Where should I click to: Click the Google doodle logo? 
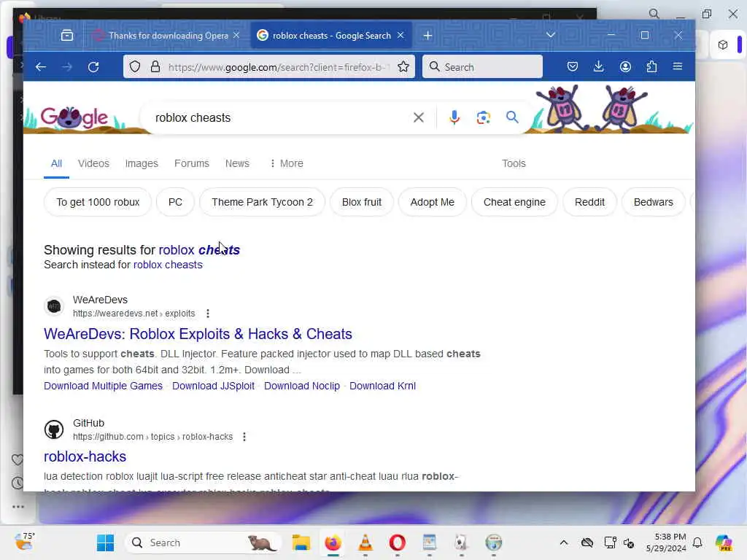tap(74, 117)
